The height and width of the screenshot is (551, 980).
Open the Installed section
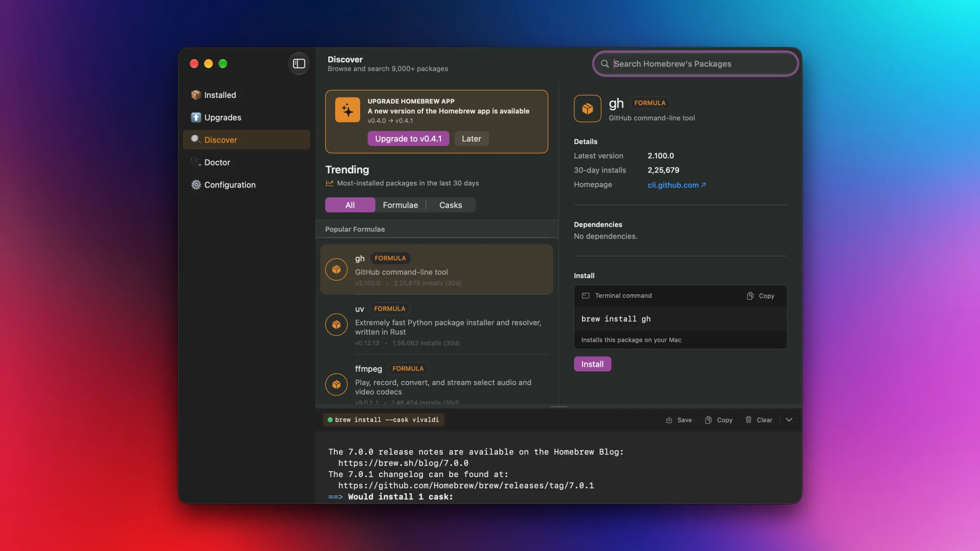point(246,95)
